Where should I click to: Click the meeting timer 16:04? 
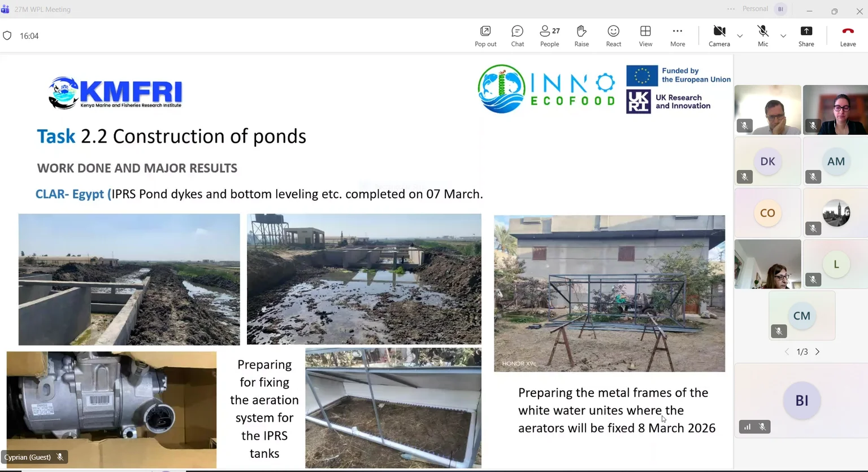tap(29, 36)
